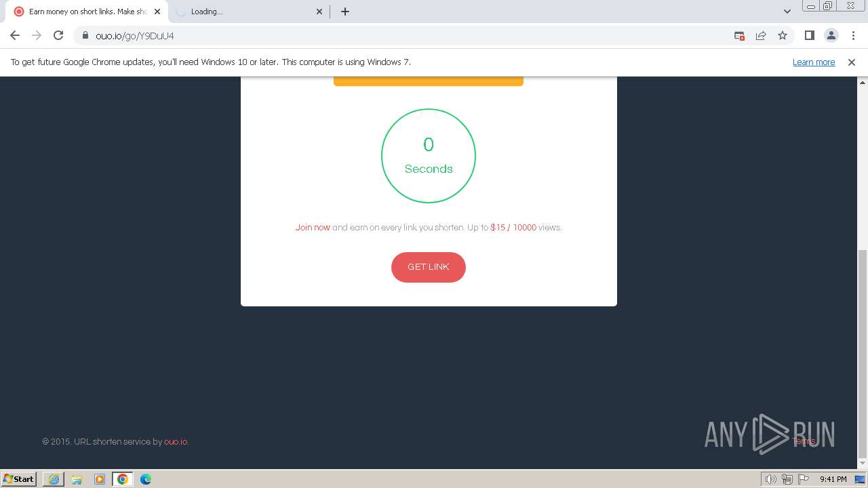This screenshot has width=868, height=488.
Task: Click Learn more about Chrome updates
Action: click(x=814, y=62)
